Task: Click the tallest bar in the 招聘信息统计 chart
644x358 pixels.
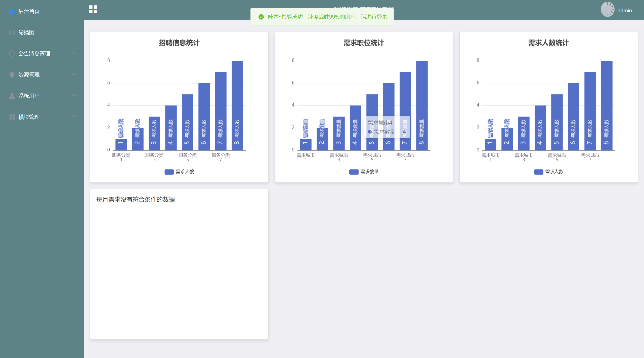Action: click(237, 101)
